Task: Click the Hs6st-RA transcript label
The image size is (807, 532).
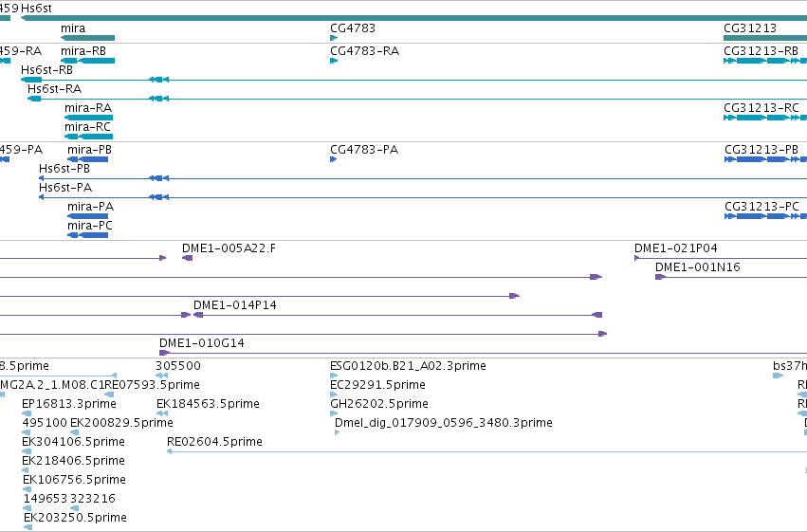Action: (x=55, y=89)
